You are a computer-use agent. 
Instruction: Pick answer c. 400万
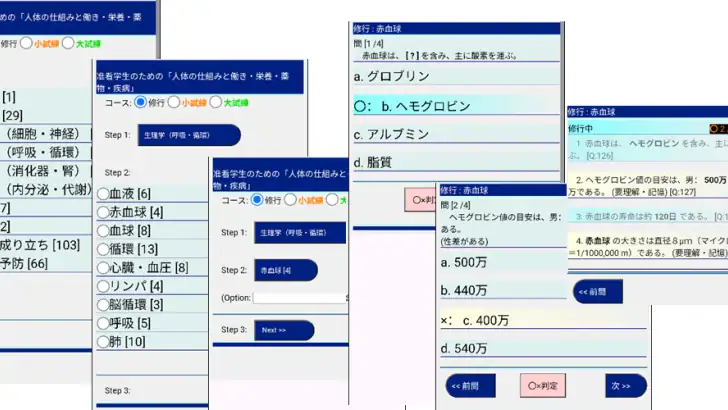point(543,320)
